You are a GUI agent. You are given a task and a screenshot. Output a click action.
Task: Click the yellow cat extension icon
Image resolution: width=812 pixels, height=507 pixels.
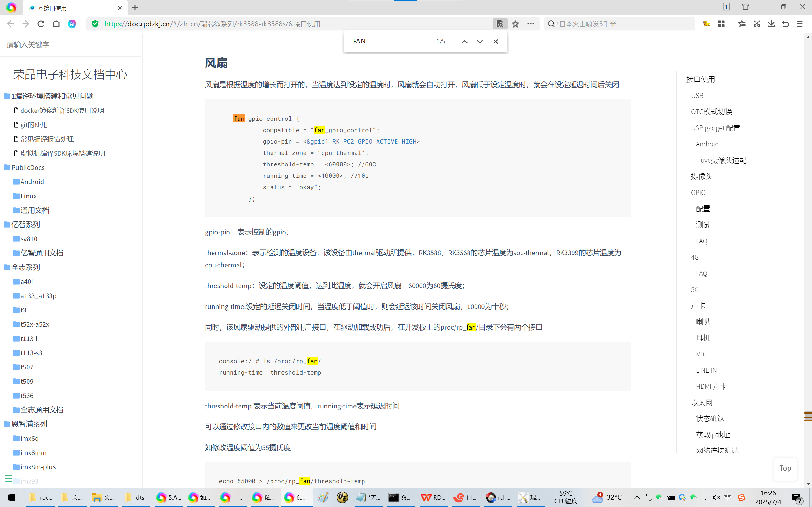[706, 24]
